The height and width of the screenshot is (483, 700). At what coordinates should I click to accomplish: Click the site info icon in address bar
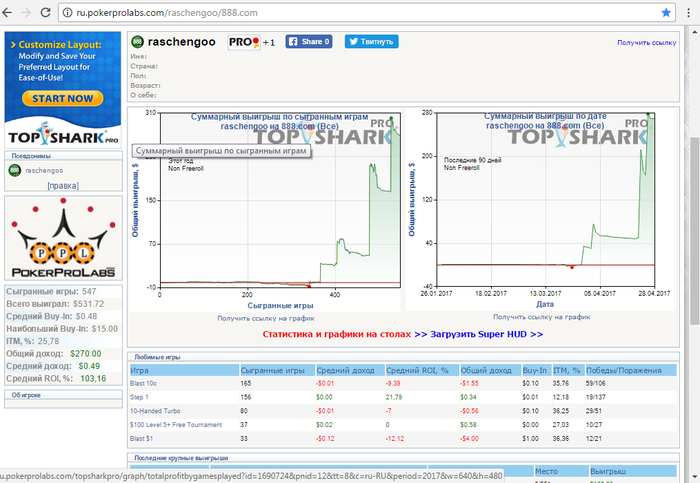[x=67, y=12]
